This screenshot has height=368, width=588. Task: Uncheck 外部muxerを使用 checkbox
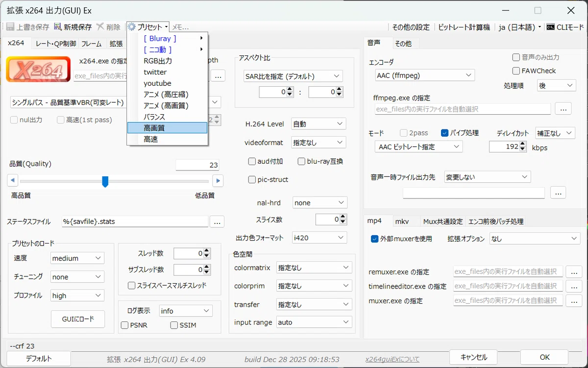[x=375, y=239]
